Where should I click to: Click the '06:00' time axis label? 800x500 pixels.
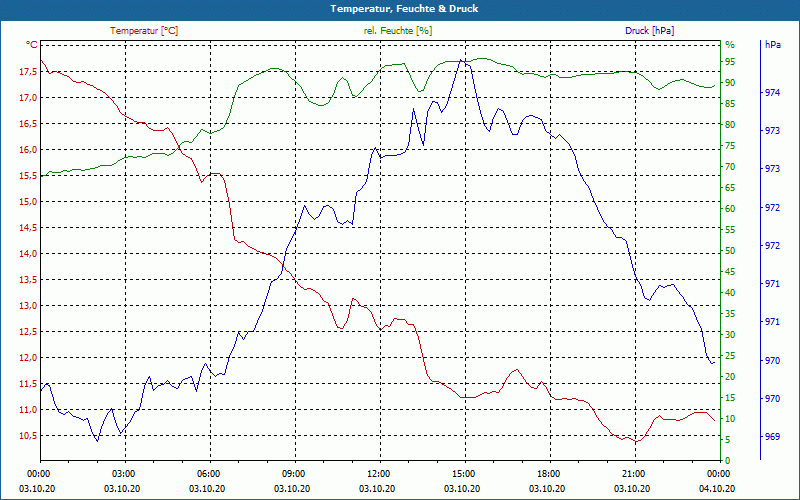[208, 474]
